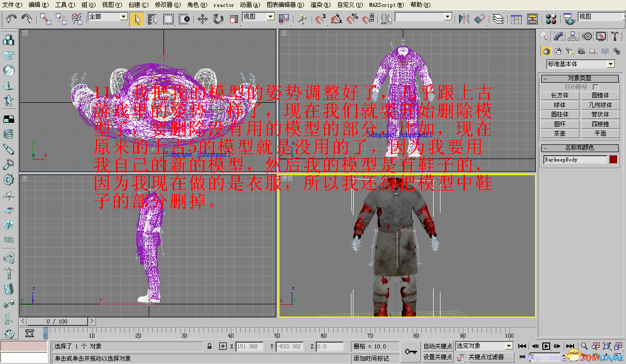
Task: Toggle Window/Crossing selection mode icon
Action: tap(184, 19)
